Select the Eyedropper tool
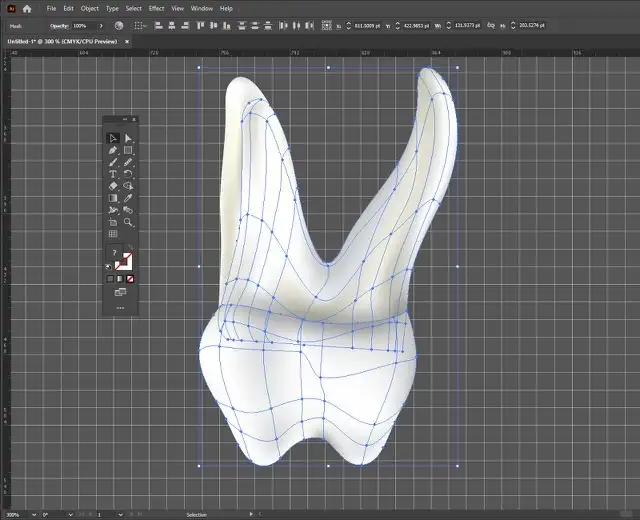 (x=128, y=198)
